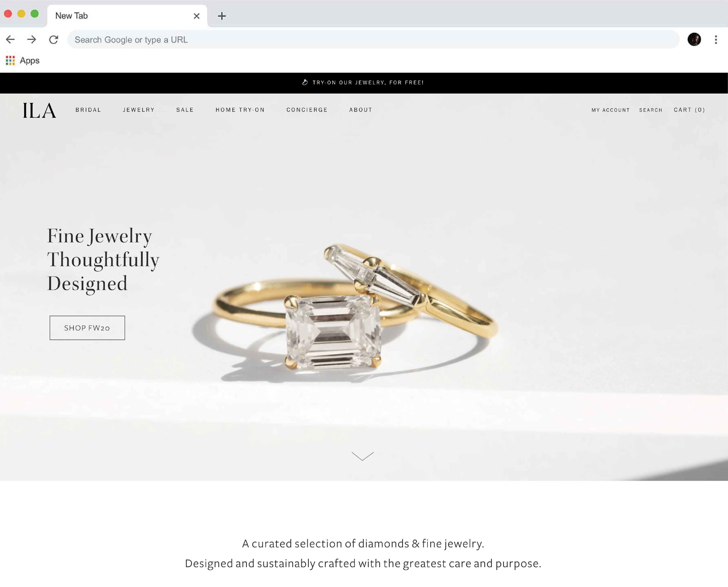The image size is (728, 587).
Task: Open the My Account link
Action: 611,110
